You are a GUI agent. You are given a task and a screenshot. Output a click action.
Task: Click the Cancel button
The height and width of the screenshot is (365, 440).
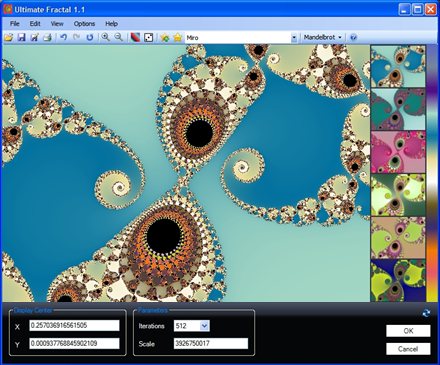coord(408,349)
